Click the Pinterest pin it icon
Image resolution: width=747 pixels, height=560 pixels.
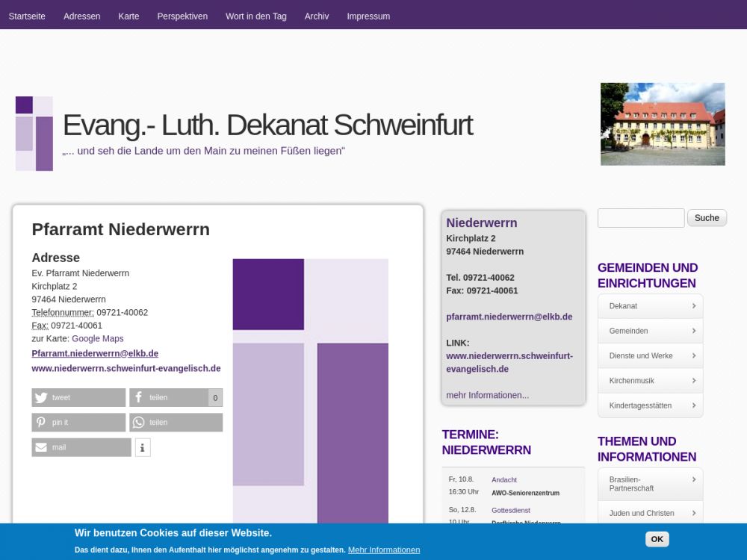point(41,423)
